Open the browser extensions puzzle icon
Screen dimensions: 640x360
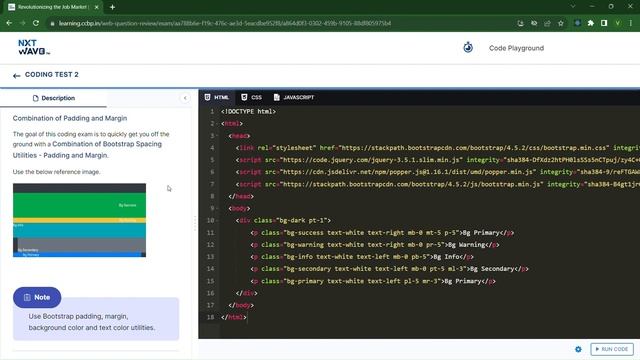click(x=591, y=23)
